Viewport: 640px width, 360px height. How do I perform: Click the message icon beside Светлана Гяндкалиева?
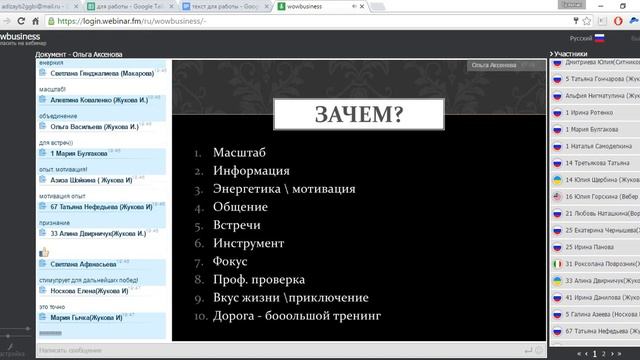[42, 73]
